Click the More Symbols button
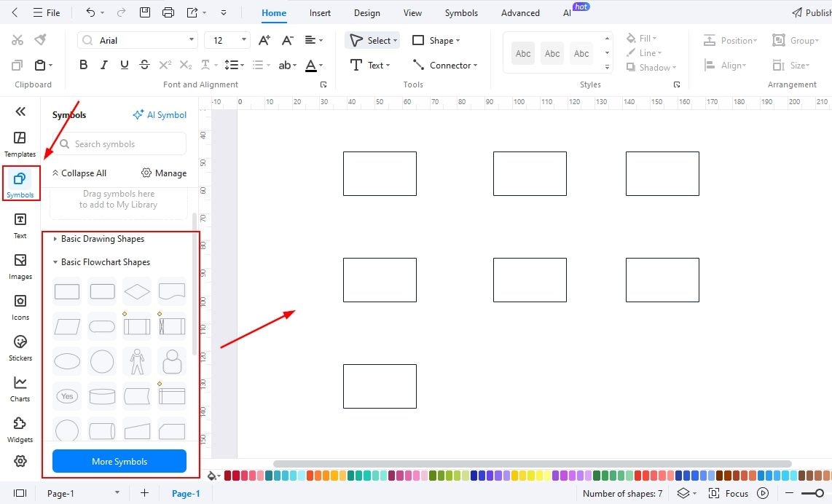This screenshot has width=832, height=504. (119, 461)
